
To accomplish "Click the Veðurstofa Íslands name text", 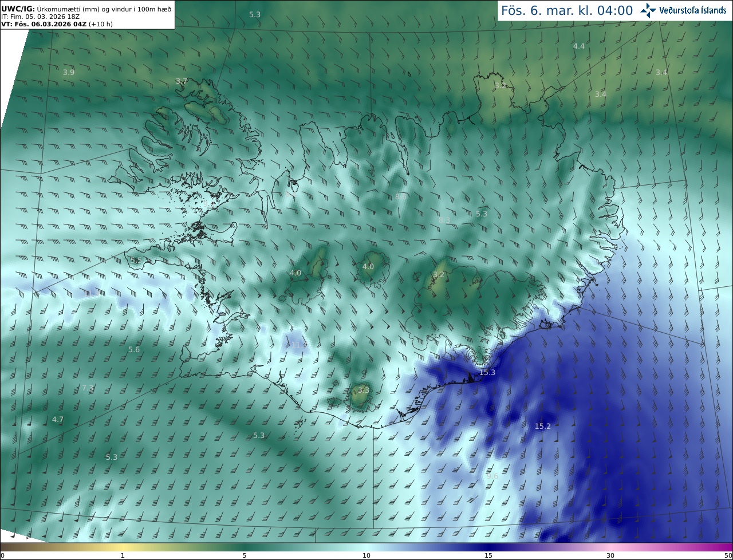I will click(x=693, y=11).
